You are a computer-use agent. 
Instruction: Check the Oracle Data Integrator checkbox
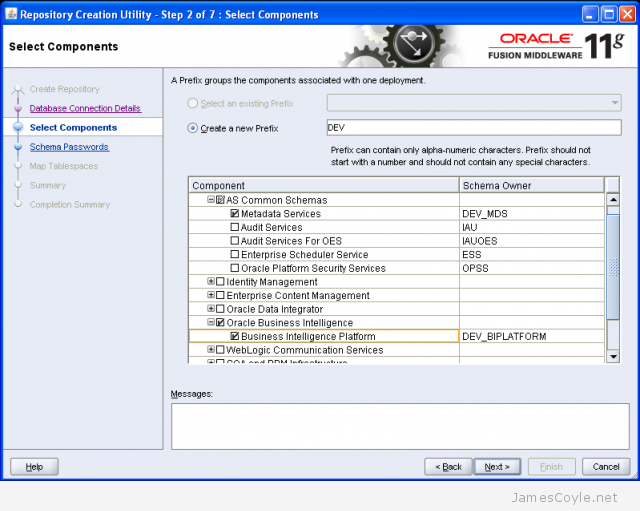tap(220, 309)
